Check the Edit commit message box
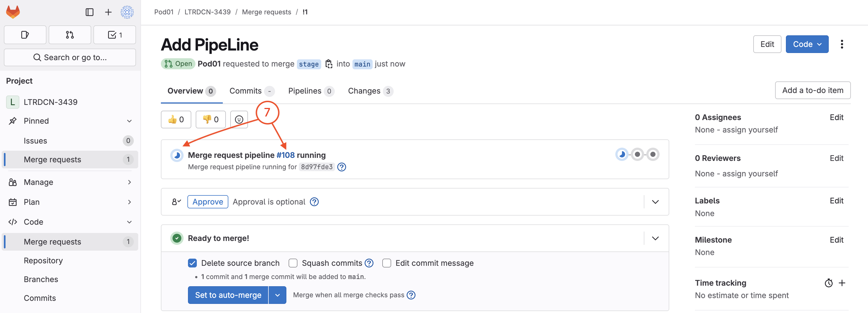Viewport: 868px width, 313px height. [x=386, y=263]
